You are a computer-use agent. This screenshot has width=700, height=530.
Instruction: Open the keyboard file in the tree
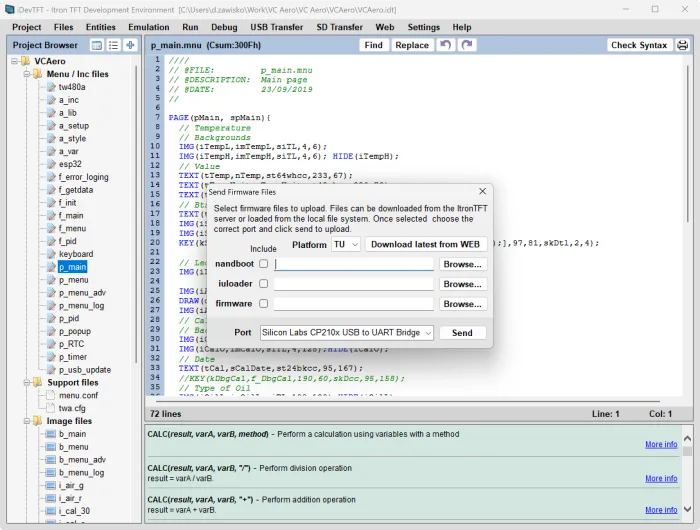click(76, 254)
